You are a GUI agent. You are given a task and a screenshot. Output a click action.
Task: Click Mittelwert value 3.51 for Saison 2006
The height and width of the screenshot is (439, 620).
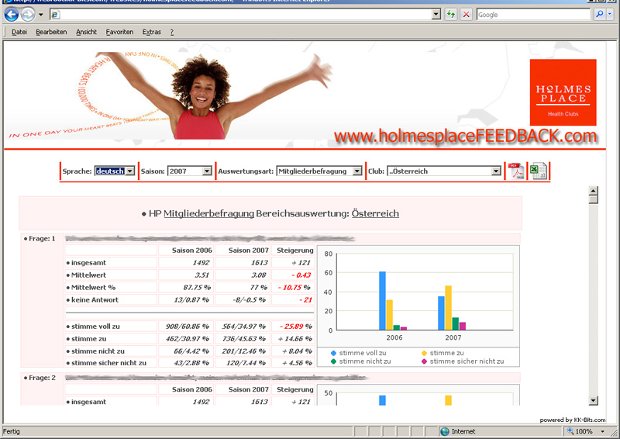click(x=202, y=275)
